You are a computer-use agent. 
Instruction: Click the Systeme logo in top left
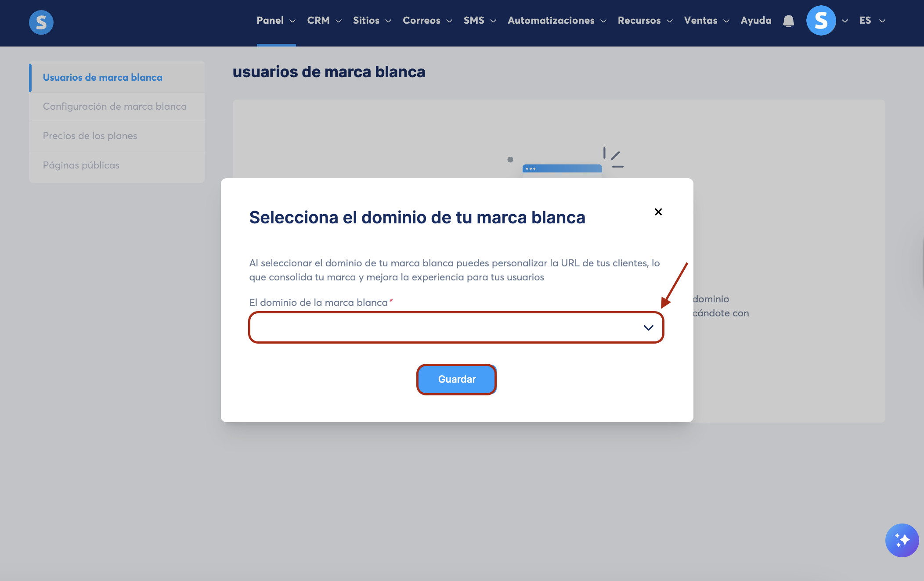(x=41, y=22)
